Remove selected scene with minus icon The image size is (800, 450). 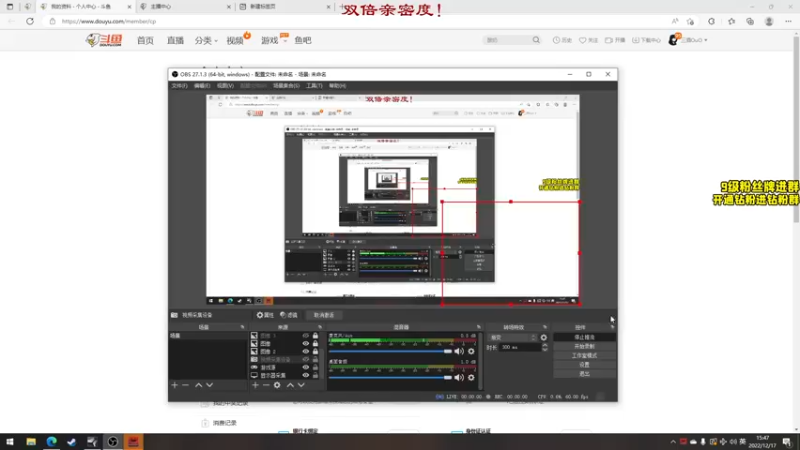tap(185, 385)
